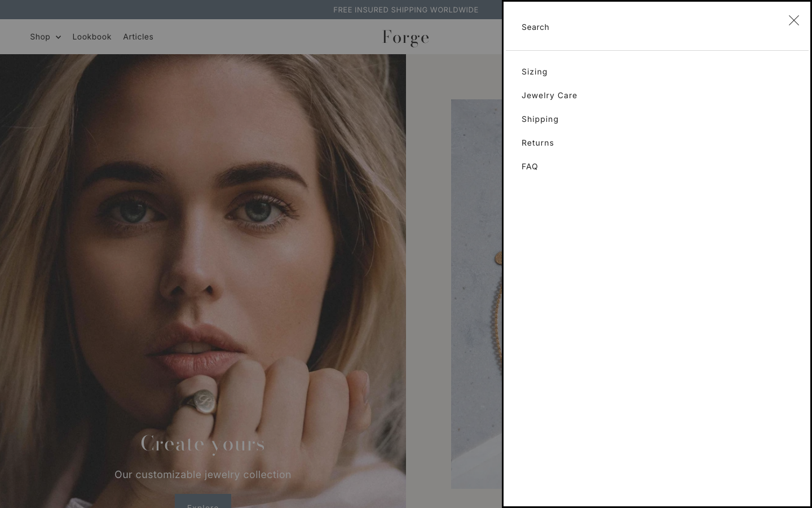Open the Articles menu item
812x508 pixels.
(138, 37)
